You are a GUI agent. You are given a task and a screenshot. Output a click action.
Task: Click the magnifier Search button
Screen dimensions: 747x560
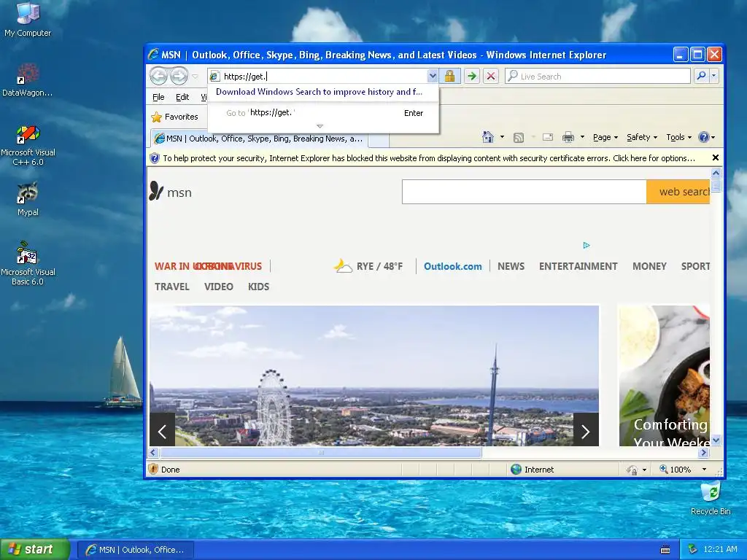[x=701, y=76]
